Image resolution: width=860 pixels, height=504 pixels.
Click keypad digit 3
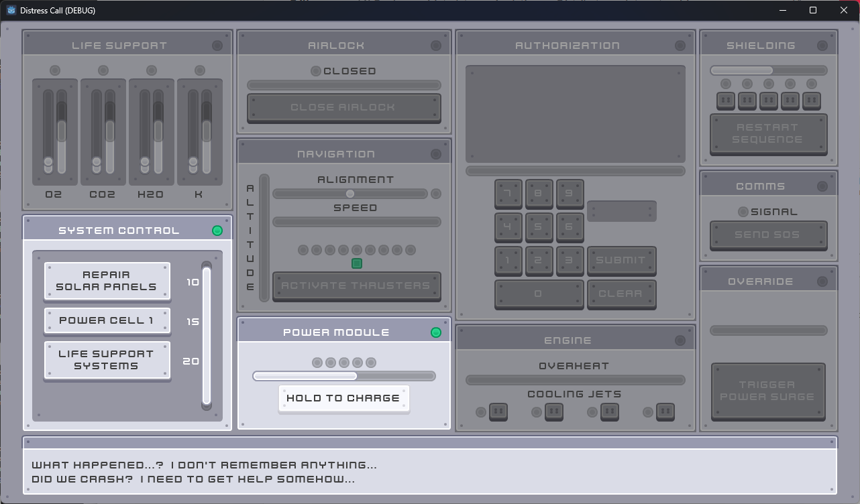pyautogui.click(x=570, y=260)
